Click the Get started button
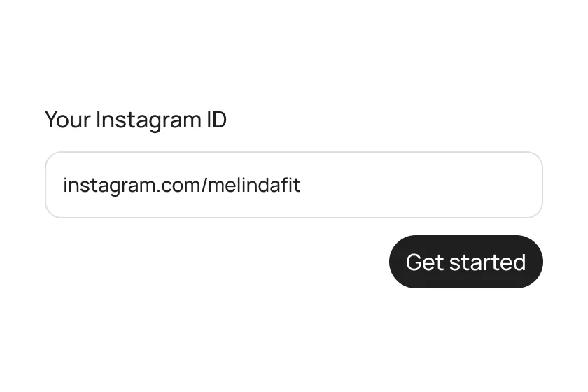588x392 pixels. pos(465,262)
